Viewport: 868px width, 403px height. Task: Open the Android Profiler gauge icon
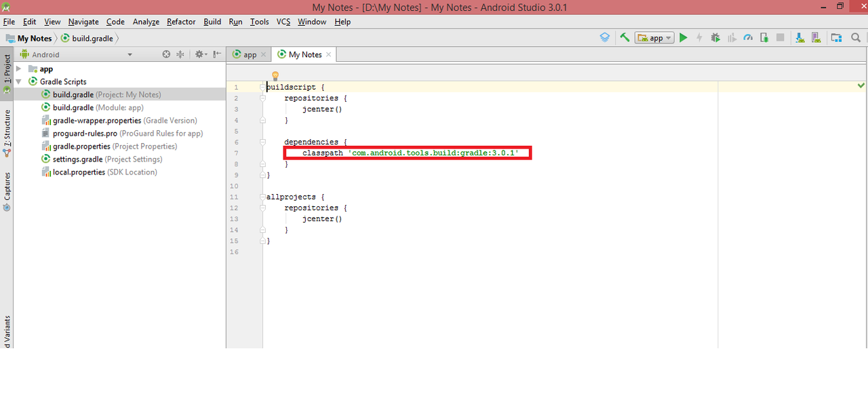748,38
